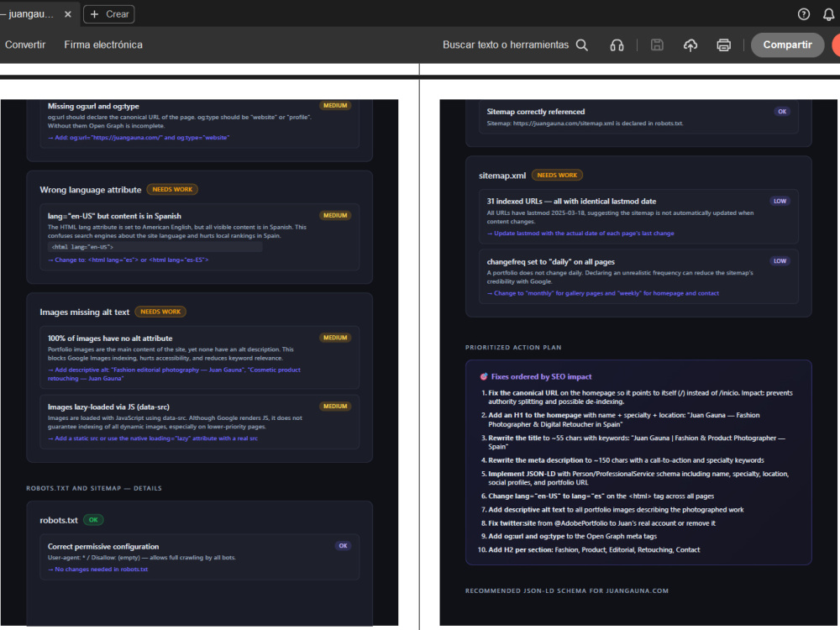Click 'RECOMMENDED JSON-LD SCHEMA FOR JUANGAUNA.COM' label
Image resolution: width=840 pixels, height=630 pixels.
[x=567, y=591]
